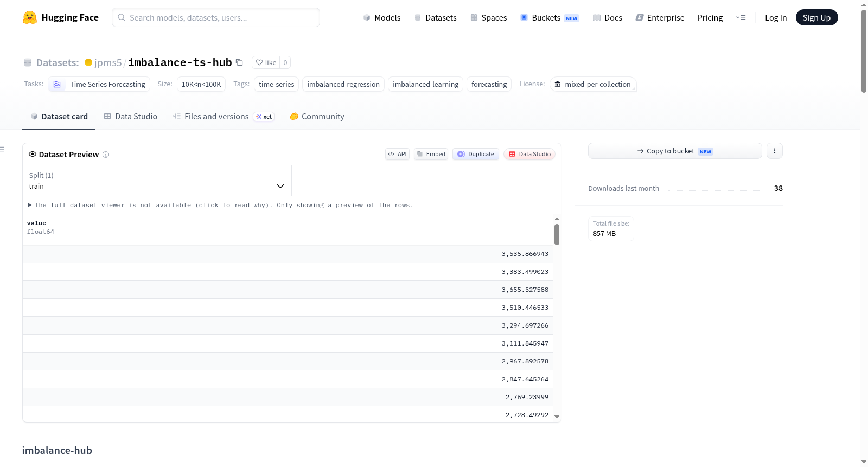Click the mixed-per-collection license tag
Viewport: 868px width, 467px height.
[593, 84]
